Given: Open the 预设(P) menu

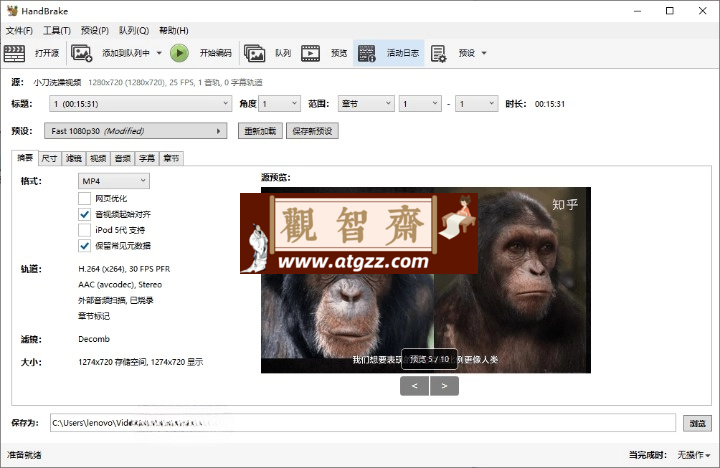Looking at the screenshot, I should [95, 30].
